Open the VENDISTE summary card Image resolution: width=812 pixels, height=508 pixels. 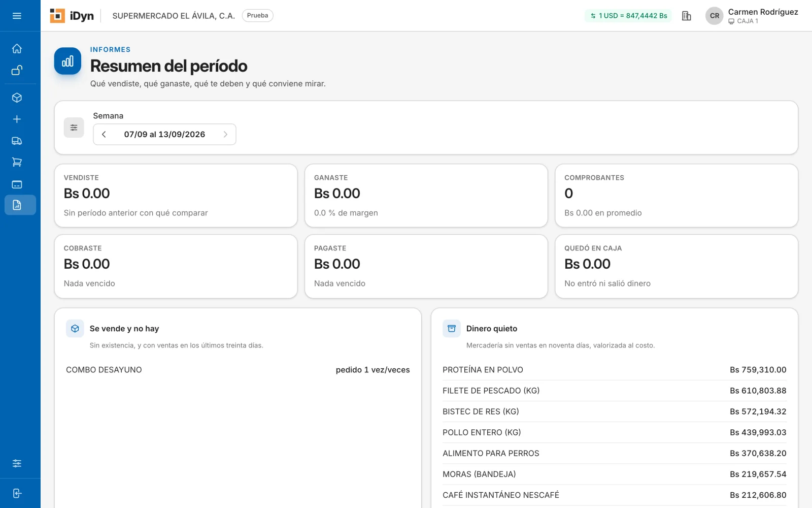[x=176, y=196]
